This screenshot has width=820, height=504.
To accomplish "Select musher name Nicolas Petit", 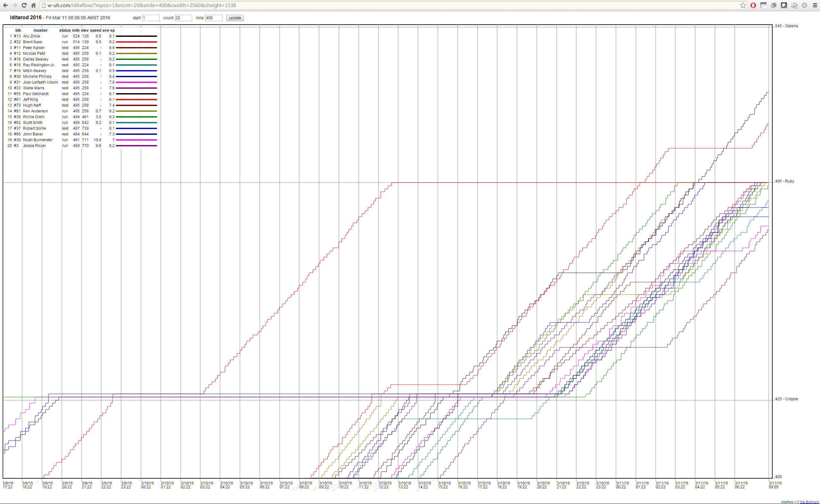I will click(x=34, y=53).
